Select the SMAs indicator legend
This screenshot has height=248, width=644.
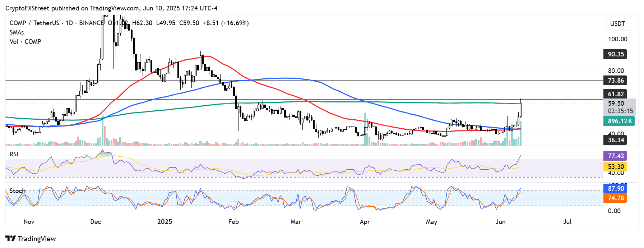point(17,32)
